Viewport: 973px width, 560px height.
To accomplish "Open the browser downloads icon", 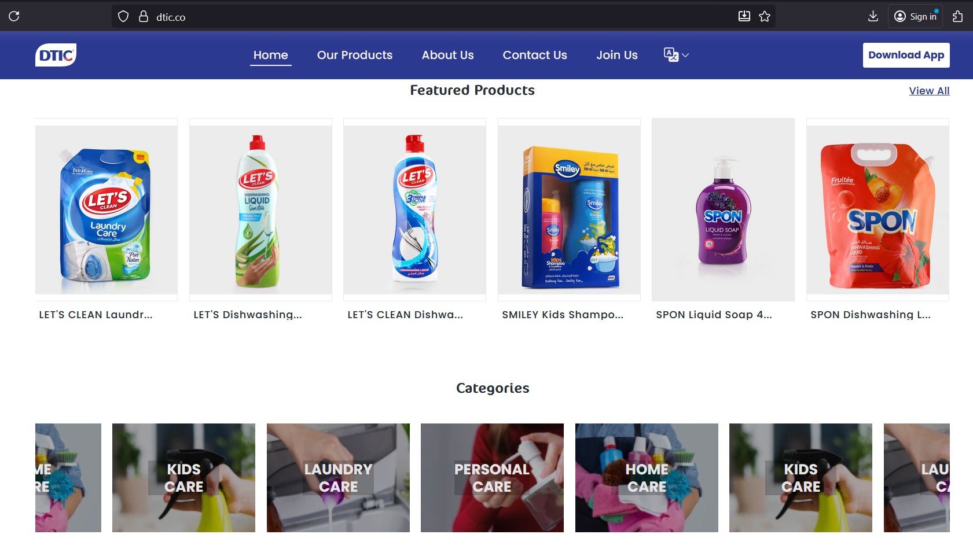I will (873, 16).
